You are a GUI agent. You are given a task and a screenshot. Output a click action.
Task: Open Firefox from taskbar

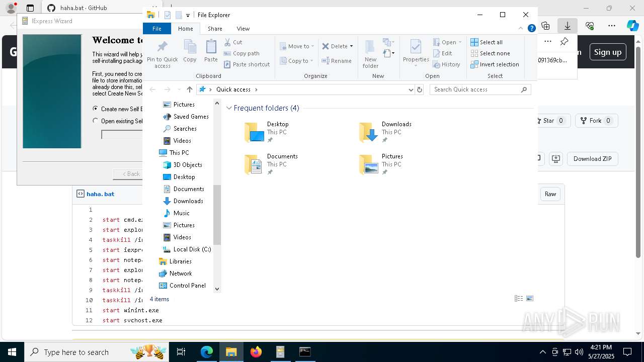(x=256, y=352)
